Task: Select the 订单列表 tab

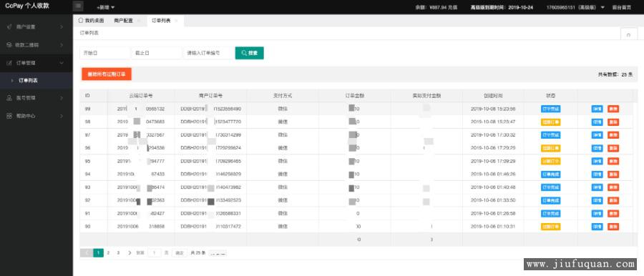Action: click(162, 21)
